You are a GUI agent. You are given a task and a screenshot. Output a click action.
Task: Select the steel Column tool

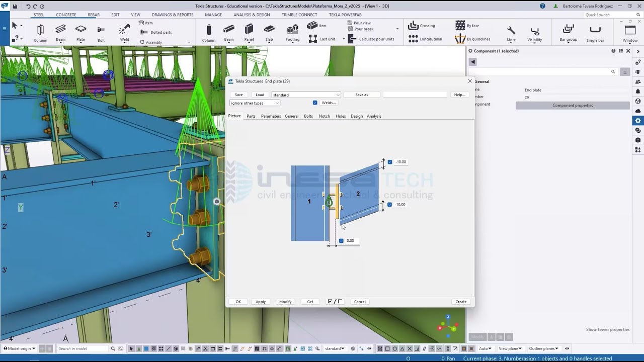40,33
